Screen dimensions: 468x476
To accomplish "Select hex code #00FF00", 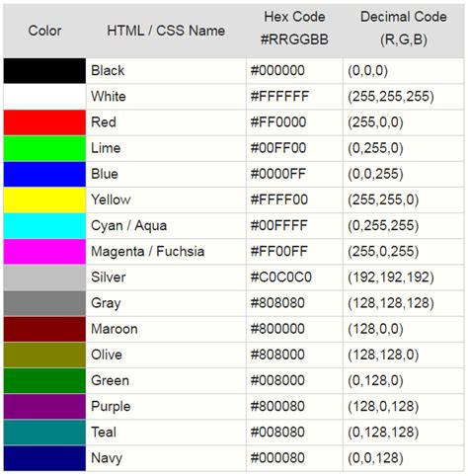I will coord(278,148).
